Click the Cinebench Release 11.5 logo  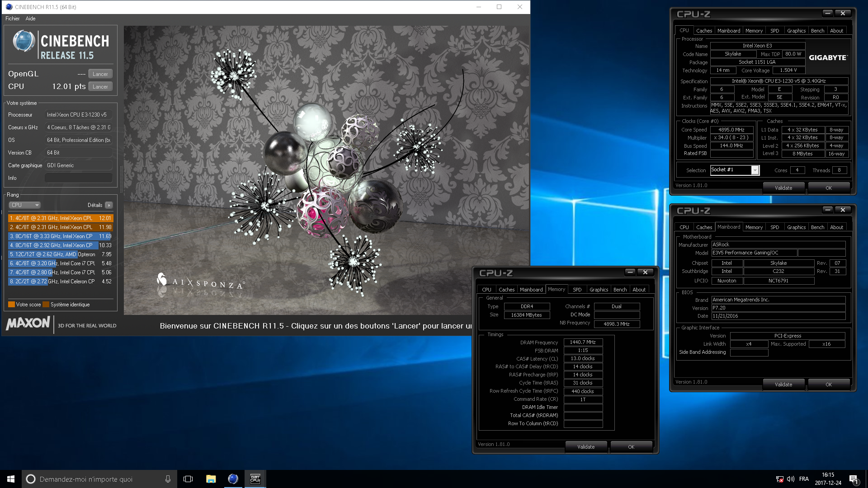click(61, 45)
